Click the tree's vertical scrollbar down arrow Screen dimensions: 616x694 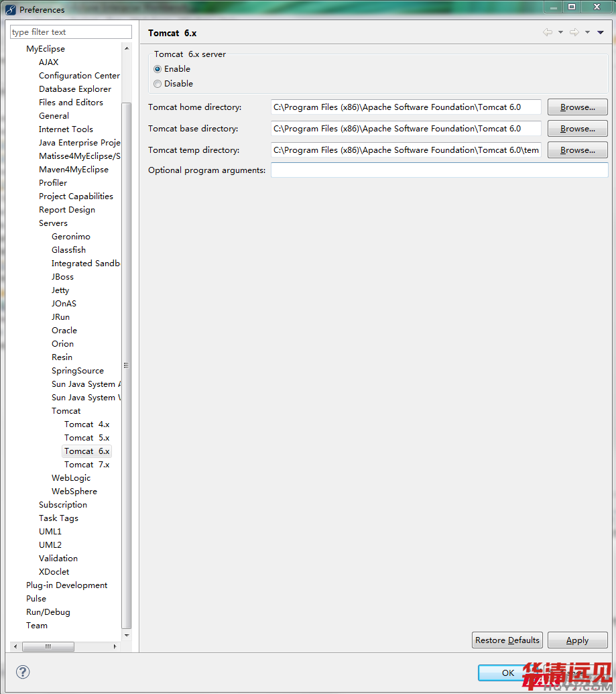tap(127, 635)
